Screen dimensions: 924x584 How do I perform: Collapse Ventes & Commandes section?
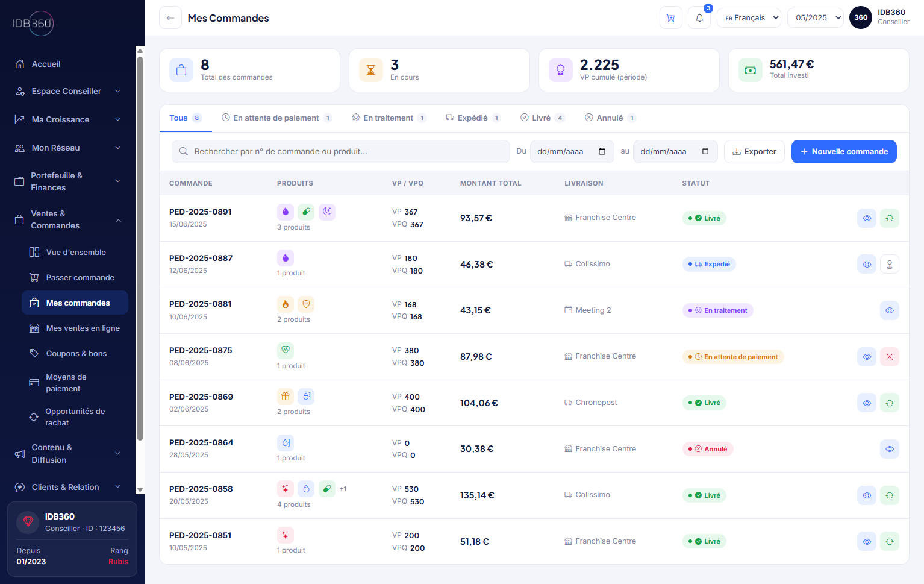pyautogui.click(x=68, y=219)
